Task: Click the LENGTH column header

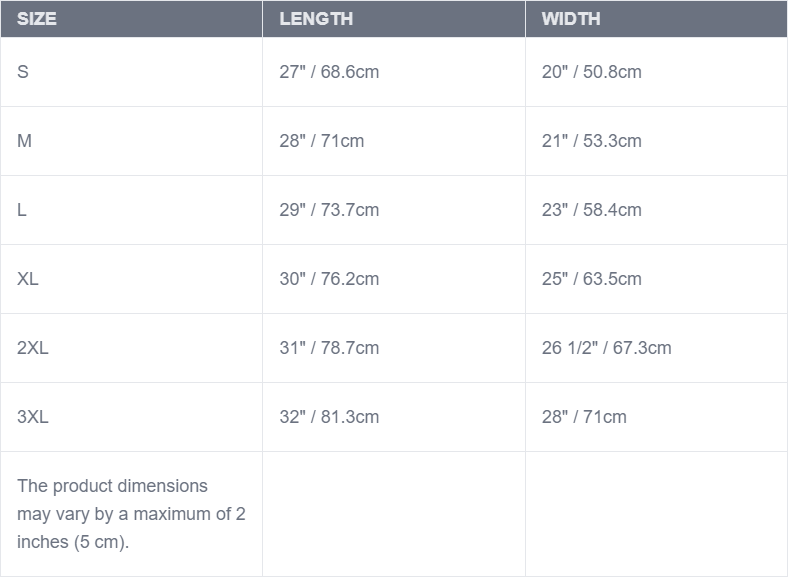Action: point(316,19)
